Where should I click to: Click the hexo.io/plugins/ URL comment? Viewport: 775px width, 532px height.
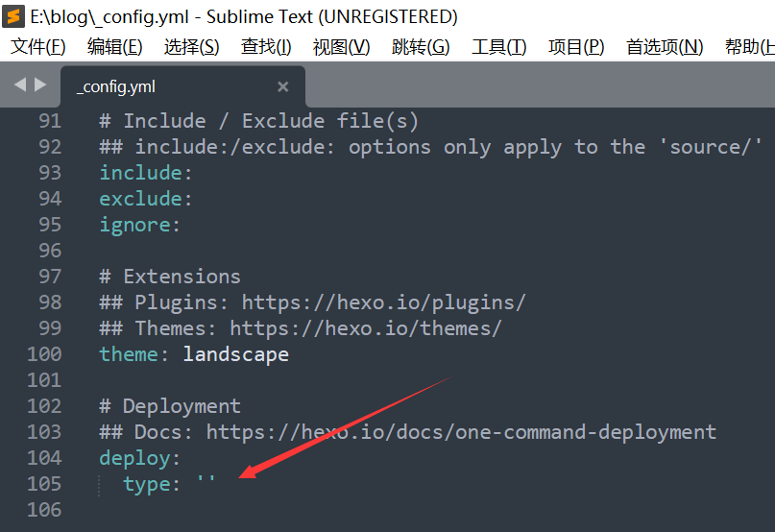click(x=383, y=302)
